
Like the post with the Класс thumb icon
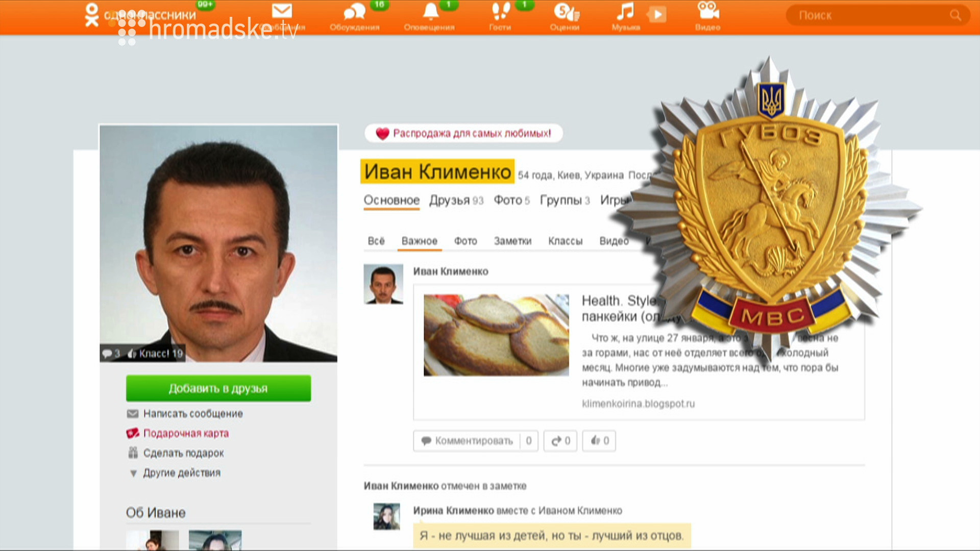(599, 441)
